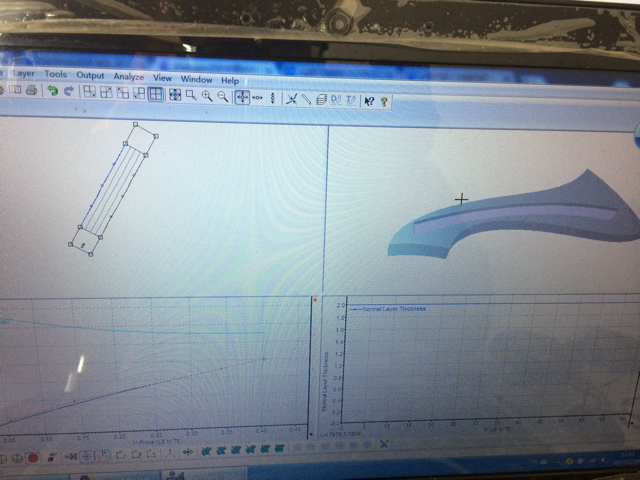Screen dimensions: 640x480
Task: Click the blue crossed-lines icon in toolbar
Action: pos(291,99)
